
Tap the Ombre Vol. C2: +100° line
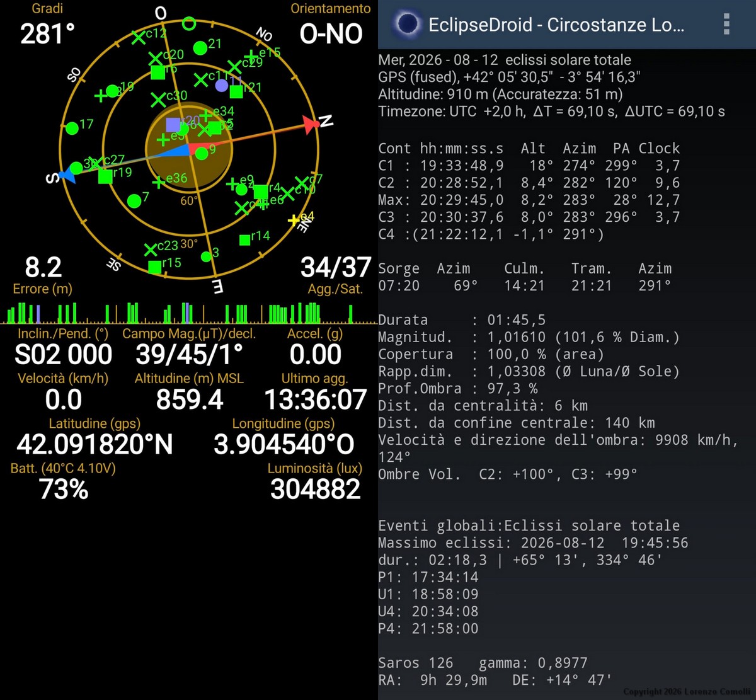(x=508, y=474)
